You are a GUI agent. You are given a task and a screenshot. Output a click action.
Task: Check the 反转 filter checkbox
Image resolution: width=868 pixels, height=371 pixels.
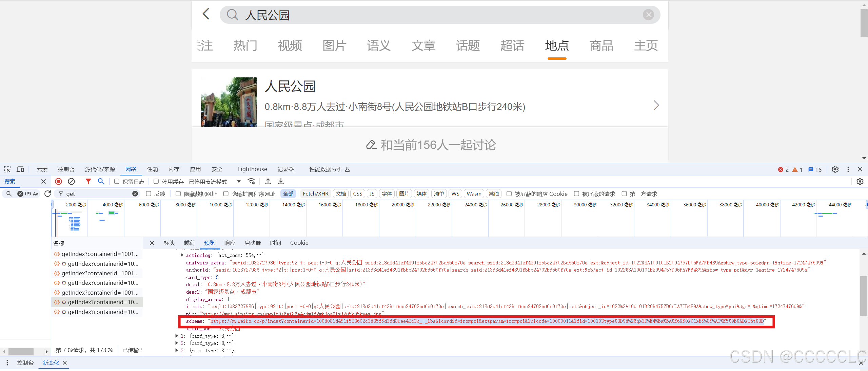149,194
